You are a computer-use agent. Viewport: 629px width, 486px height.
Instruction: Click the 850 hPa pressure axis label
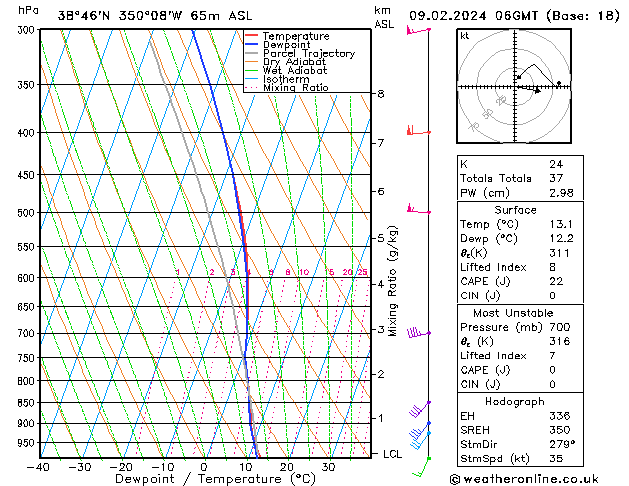click(x=26, y=403)
